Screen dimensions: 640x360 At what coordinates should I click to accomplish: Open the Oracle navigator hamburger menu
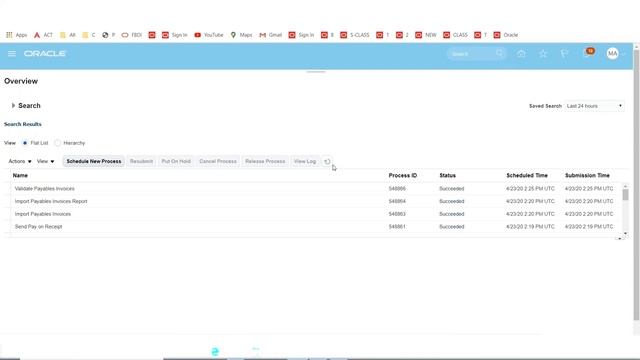[12, 53]
